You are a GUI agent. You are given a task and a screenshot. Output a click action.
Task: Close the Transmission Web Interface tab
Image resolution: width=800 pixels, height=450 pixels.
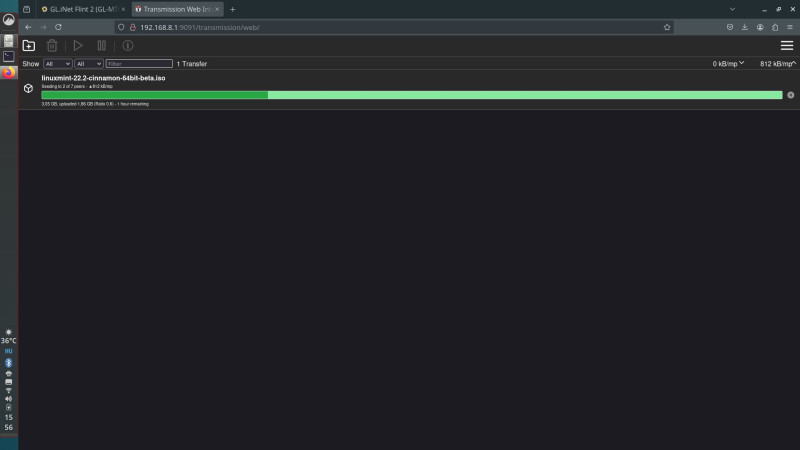point(217,9)
